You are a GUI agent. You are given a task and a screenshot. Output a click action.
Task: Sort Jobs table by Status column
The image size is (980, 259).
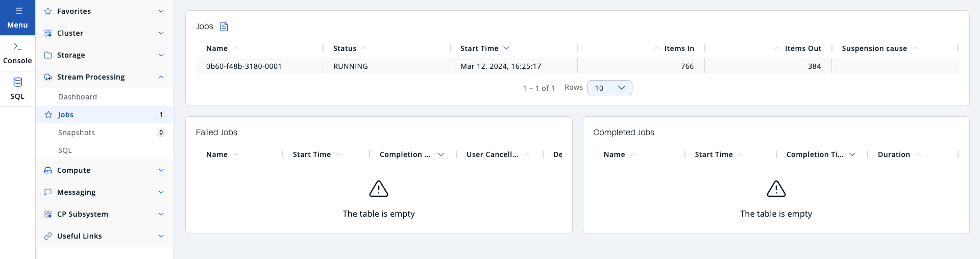coord(345,48)
